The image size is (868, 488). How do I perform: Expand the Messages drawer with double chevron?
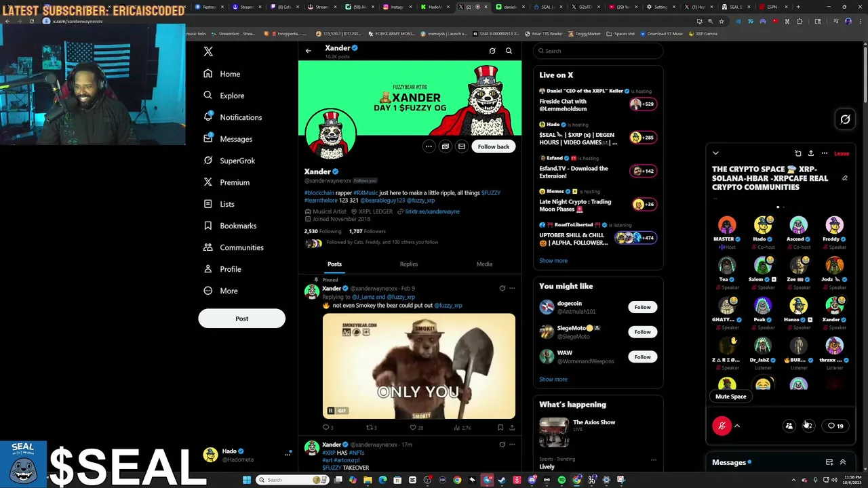(843, 462)
